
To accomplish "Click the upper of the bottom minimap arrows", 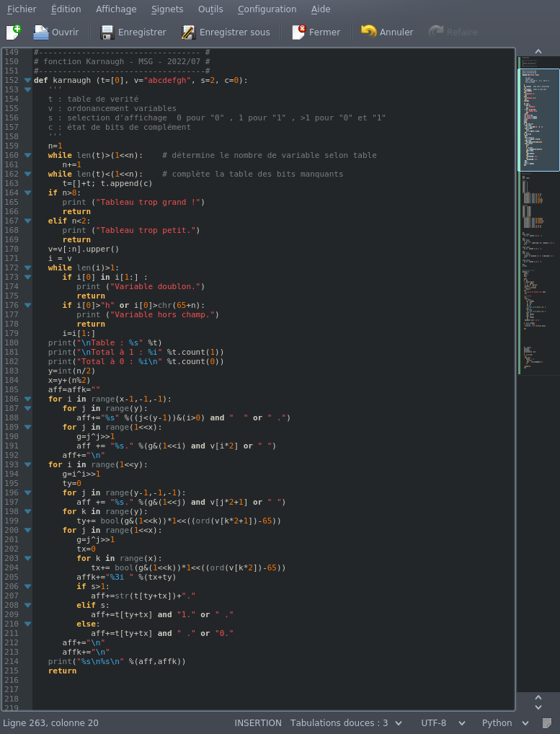I will coord(538,698).
